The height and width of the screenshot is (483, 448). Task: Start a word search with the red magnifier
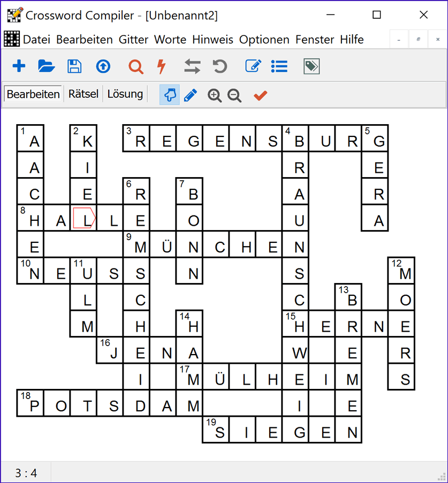coord(135,66)
